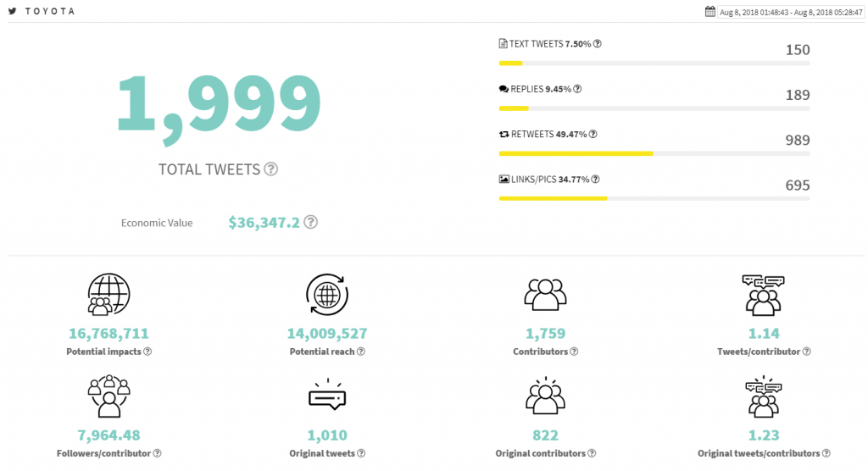Click the help icon next to Economic Value
Viewport: 868px width, 471px height.
click(311, 222)
